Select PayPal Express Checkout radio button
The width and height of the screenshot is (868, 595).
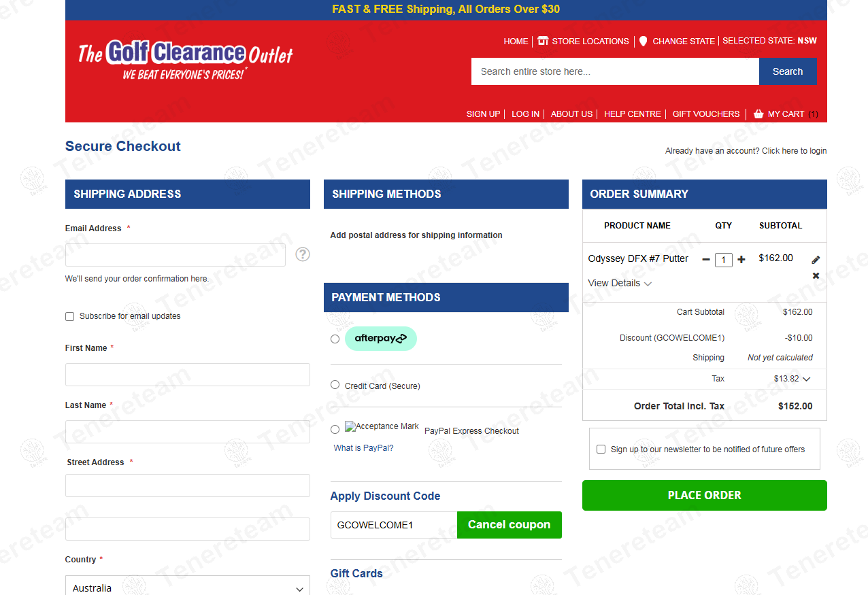[335, 430]
